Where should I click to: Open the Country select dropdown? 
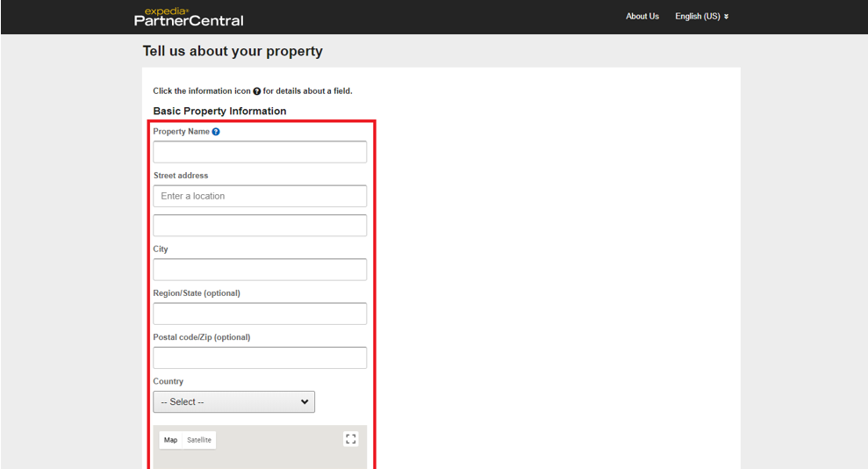point(234,402)
